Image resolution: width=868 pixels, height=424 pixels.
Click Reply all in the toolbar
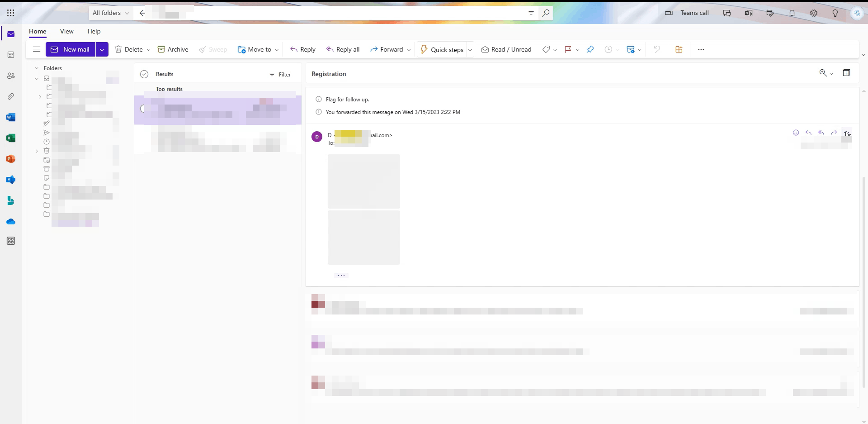(343, 49)
